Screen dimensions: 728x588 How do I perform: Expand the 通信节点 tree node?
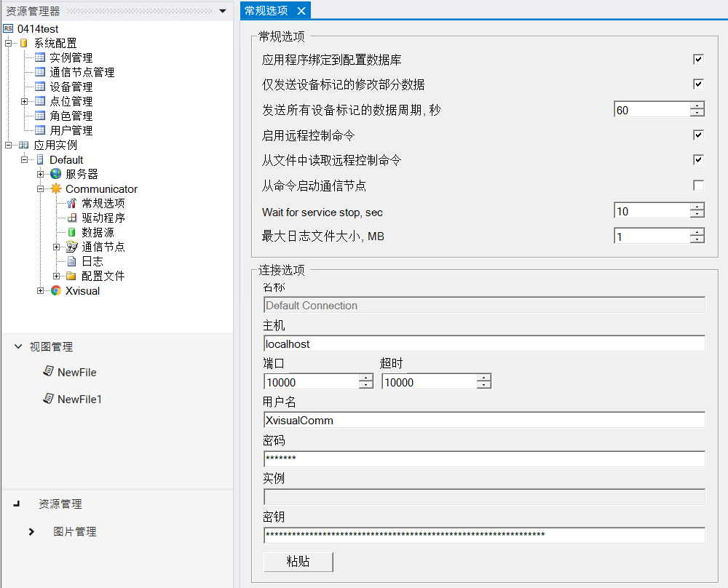pos(56,247)
